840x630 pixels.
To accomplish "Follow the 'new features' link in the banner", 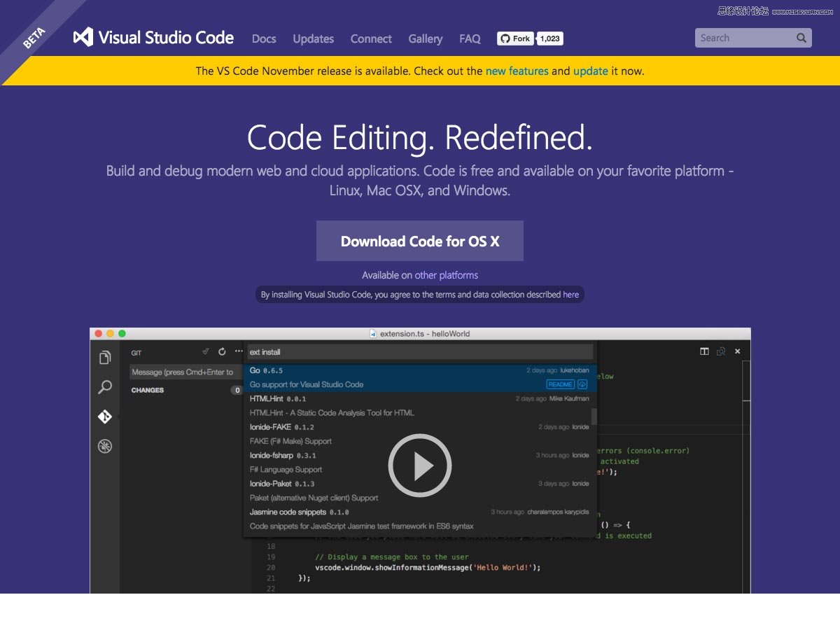I will [x=517, y=71].
